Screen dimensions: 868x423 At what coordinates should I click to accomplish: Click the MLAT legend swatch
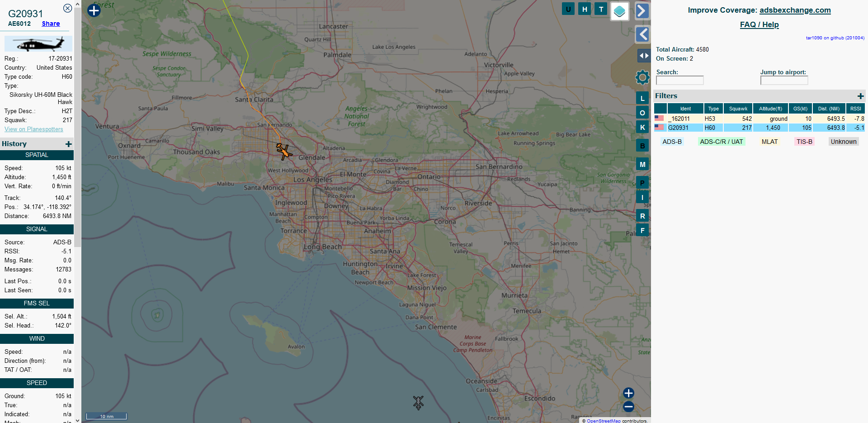(x=769, y=142)
